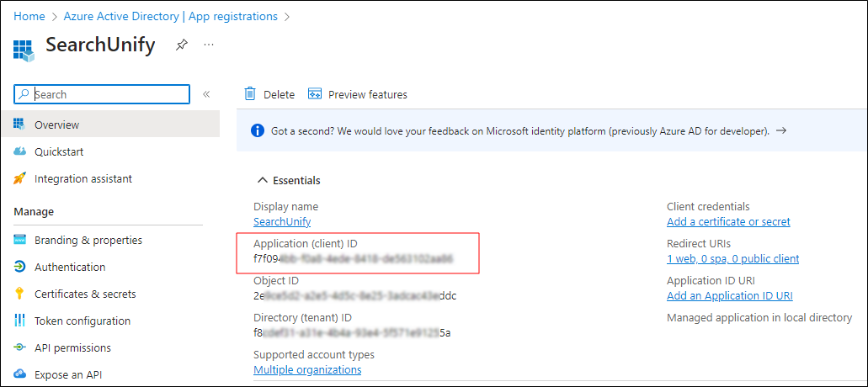Open the more options ellipsis menu

(x=209, y=44)
